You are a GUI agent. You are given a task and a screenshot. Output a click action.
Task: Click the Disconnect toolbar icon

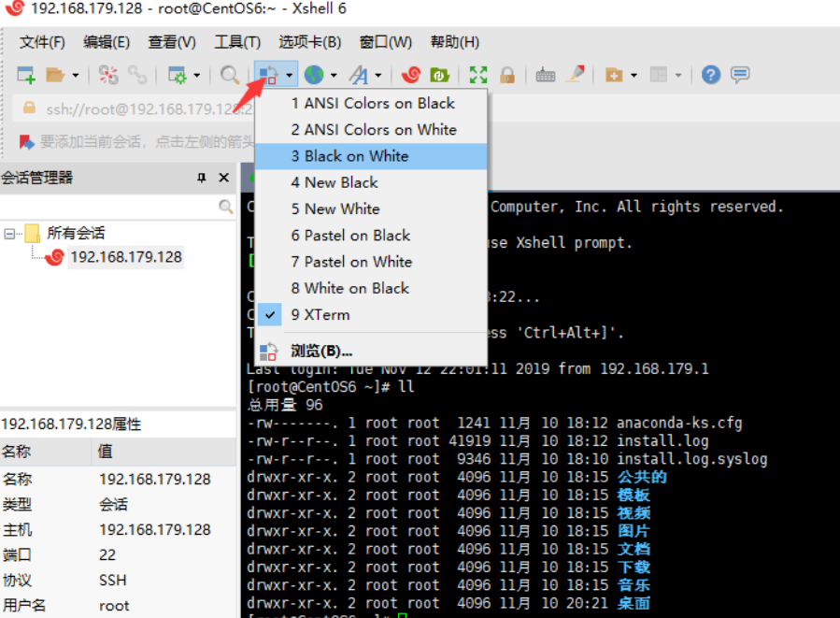108,75
